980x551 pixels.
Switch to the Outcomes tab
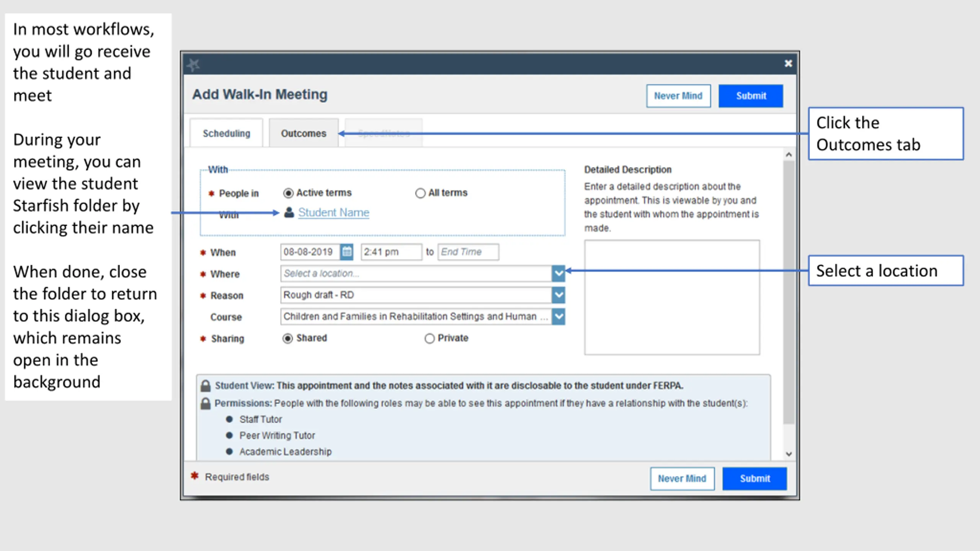(x=304, y=133)
